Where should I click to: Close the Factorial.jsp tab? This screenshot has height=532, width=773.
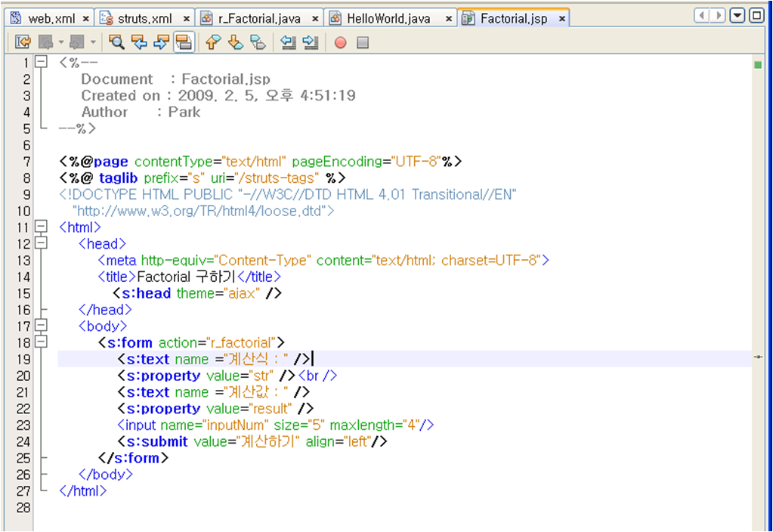point(561,19)
